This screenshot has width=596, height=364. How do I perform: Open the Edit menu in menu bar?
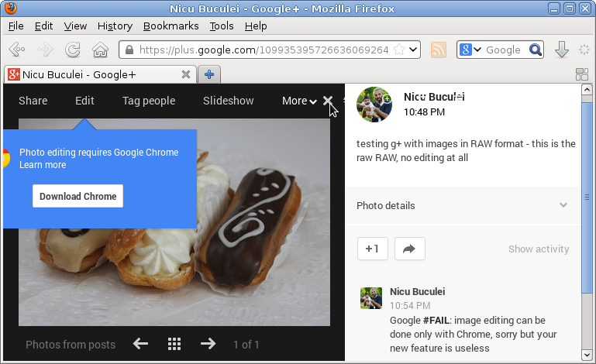click(x=43, y=26)
